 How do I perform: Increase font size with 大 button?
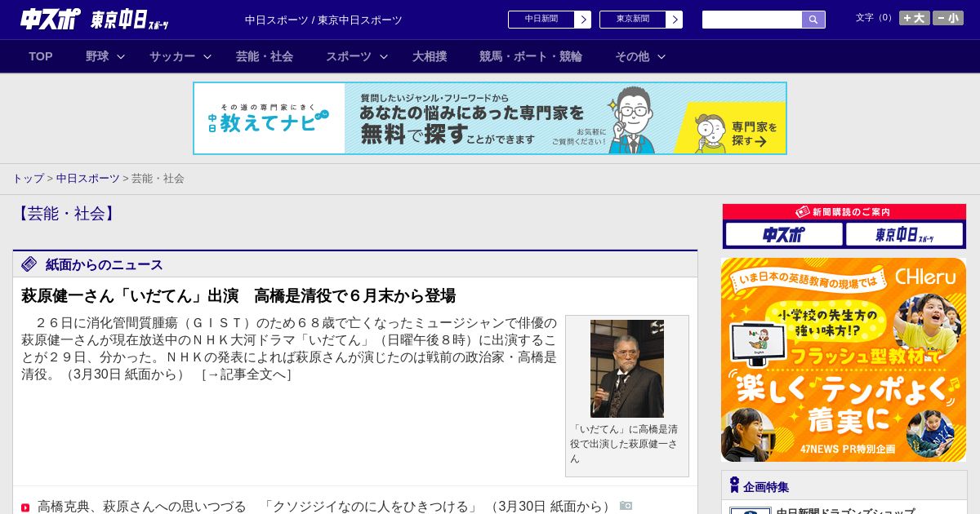(914, 18)
